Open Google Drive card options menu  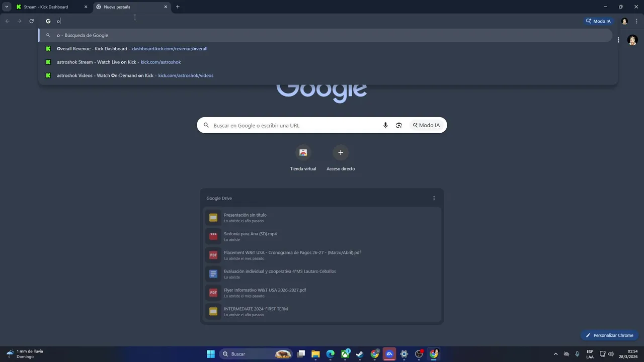tap(434, 198)
